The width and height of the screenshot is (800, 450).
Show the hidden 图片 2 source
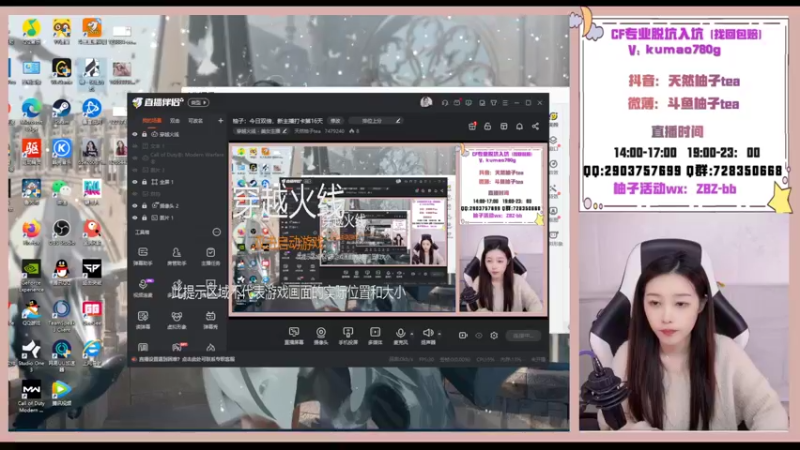pyautogui.click(x=135, y=170)
